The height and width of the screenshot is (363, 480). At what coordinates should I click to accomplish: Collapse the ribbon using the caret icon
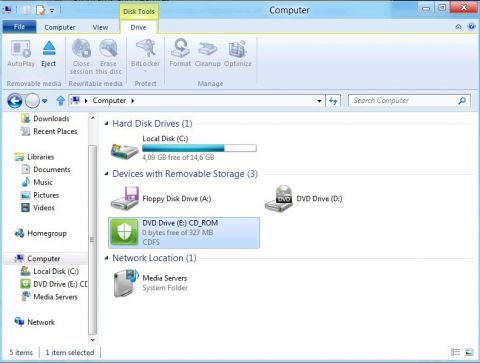[459, 27]
